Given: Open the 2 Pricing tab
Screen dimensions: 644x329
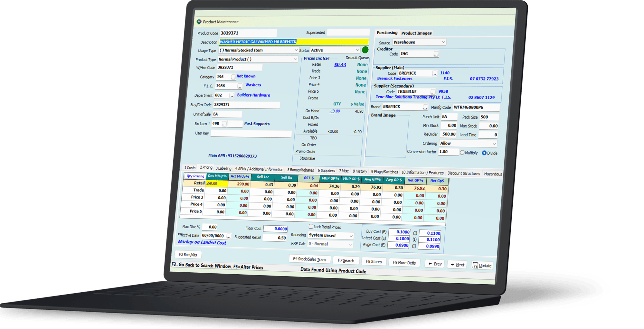Looking at the screenshot, I should (206, 167).
